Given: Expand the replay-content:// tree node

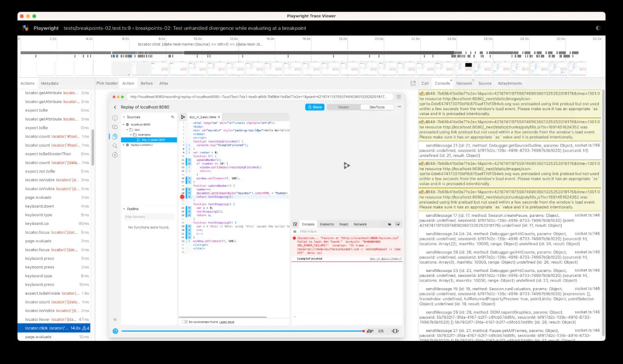Looking at the screenshot, I should (x=123, y=145).
